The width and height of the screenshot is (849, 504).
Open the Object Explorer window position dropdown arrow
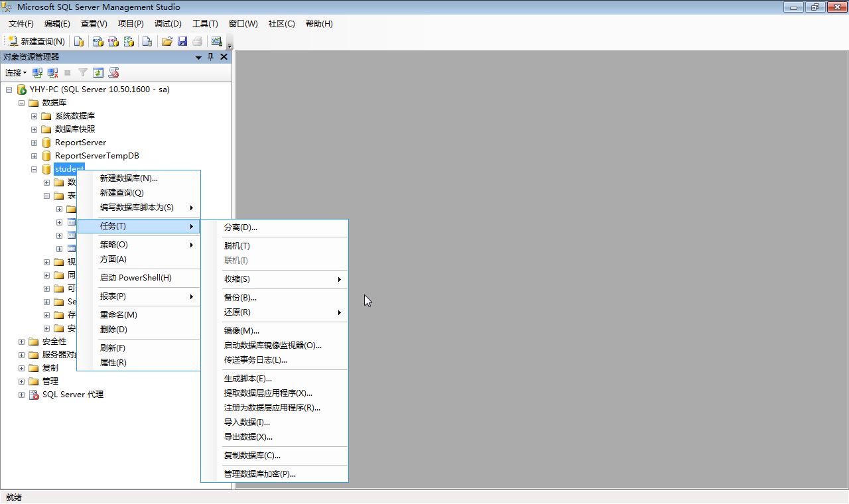point(198,58)
